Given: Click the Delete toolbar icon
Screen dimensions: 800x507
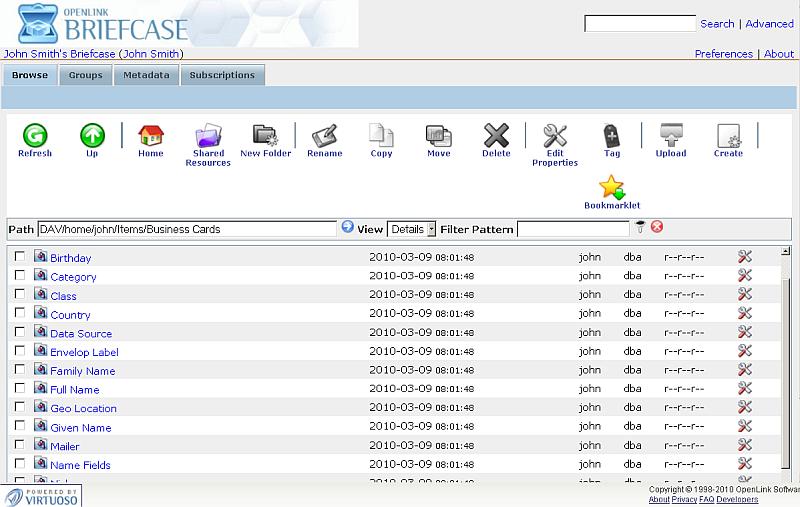Looking at the screenshot, I should (496, 136).
